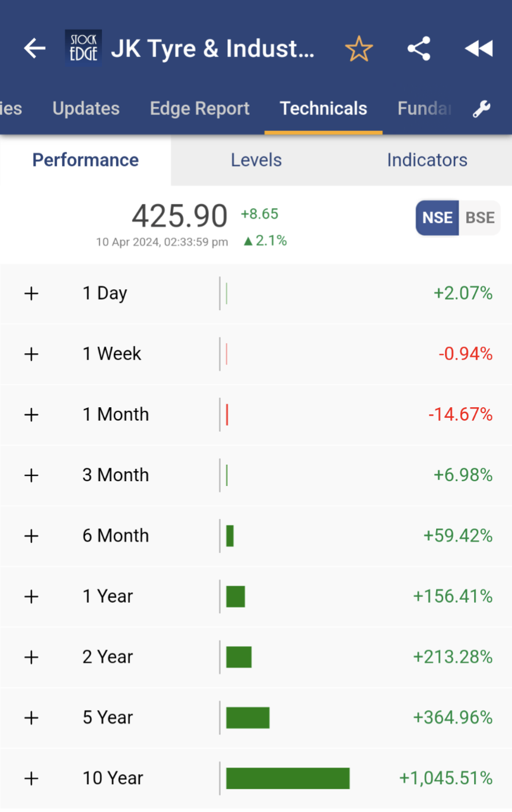Expand the 6 Month performance row
512x812 pixels.
pos(31,536)
